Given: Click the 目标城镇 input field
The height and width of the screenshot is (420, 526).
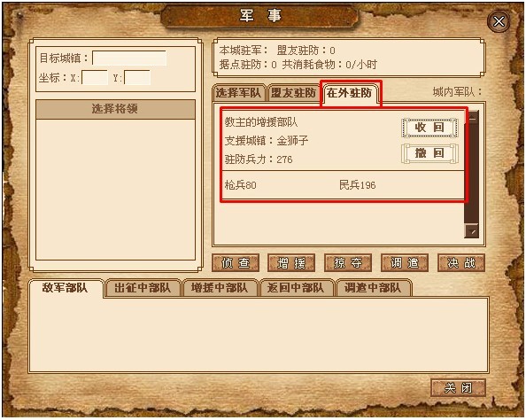Looking at the screenshot, I should [129, 58].
